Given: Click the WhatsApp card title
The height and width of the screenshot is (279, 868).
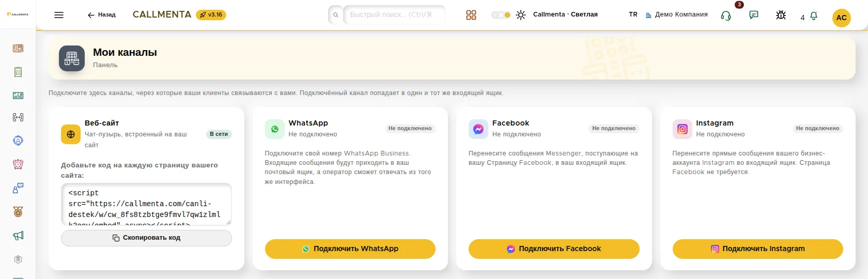Looking at the screenshot, I should [308, 123].
